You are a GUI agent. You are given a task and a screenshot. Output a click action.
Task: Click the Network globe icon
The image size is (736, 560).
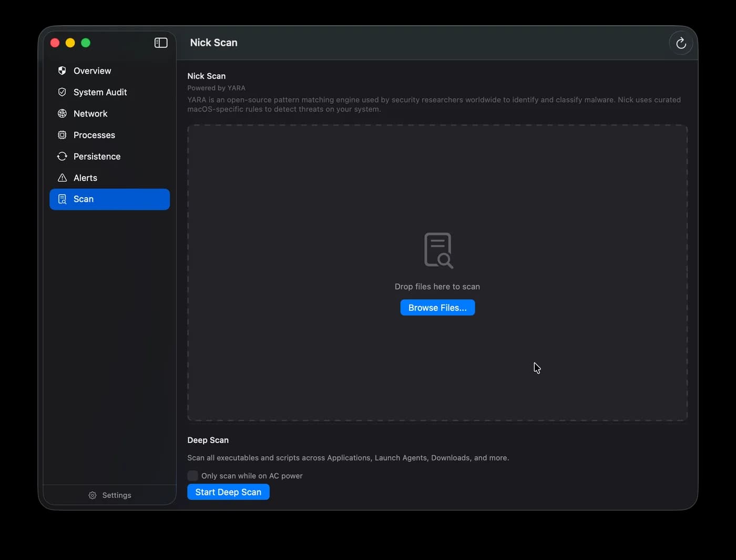(62, 114)
